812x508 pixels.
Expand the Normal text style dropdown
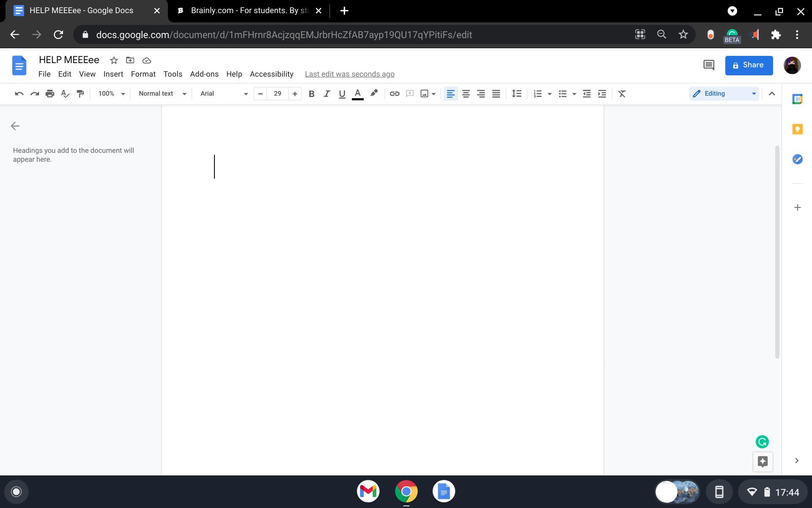(x=162, y=94)
